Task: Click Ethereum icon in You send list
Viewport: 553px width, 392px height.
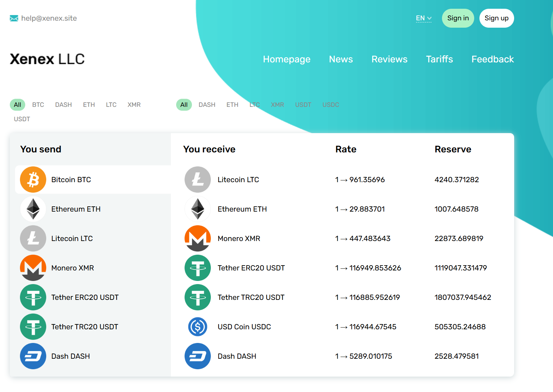Action: pyautogui.click(x=33, y=209)
